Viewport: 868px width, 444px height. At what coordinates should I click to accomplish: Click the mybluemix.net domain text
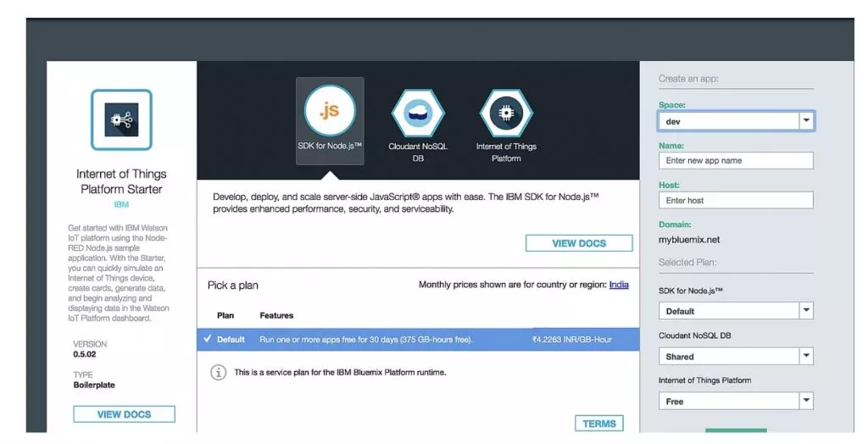coord(689,240)
